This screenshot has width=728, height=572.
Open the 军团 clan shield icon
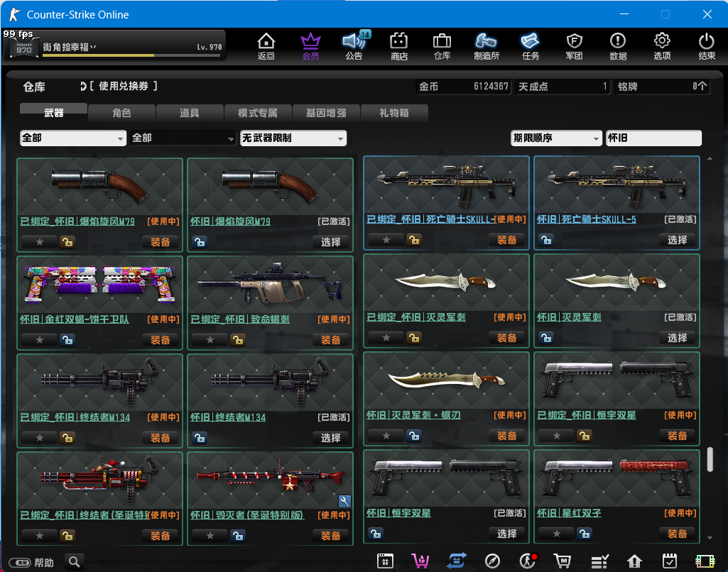tap(575, 46)
